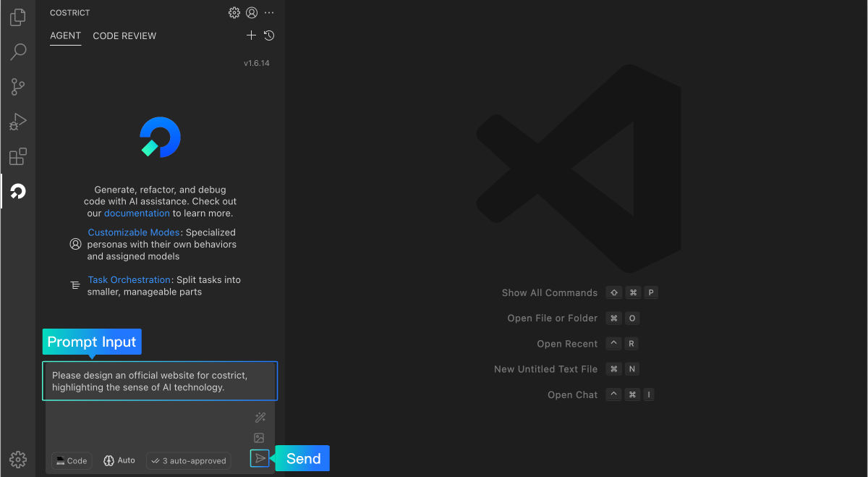Start a new task with the plus icon
Screen dimensions: 868x477
(x=251, y=35)
